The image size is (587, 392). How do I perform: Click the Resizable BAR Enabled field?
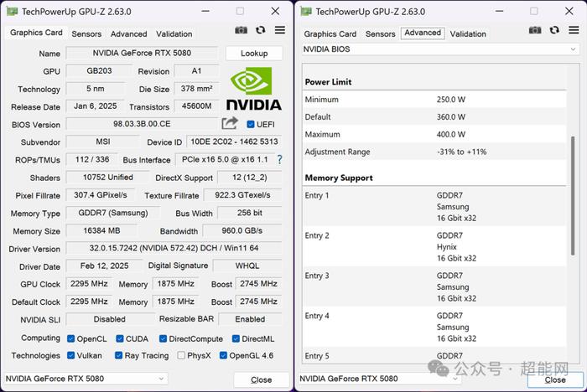pos(250,319)
